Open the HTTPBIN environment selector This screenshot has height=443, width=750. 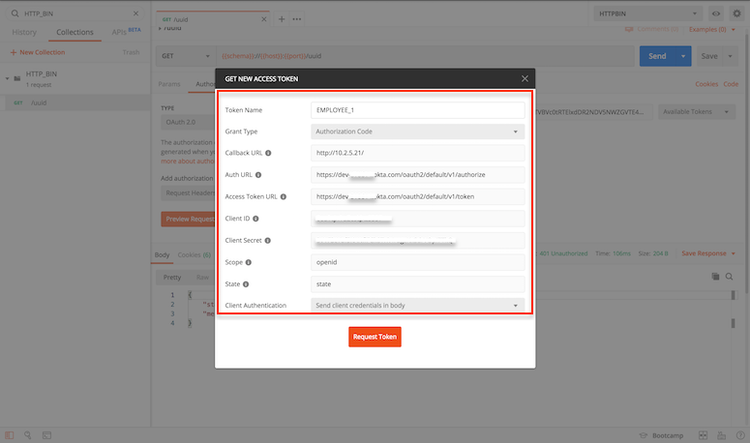pyautogui.click(x=648, y=13)
